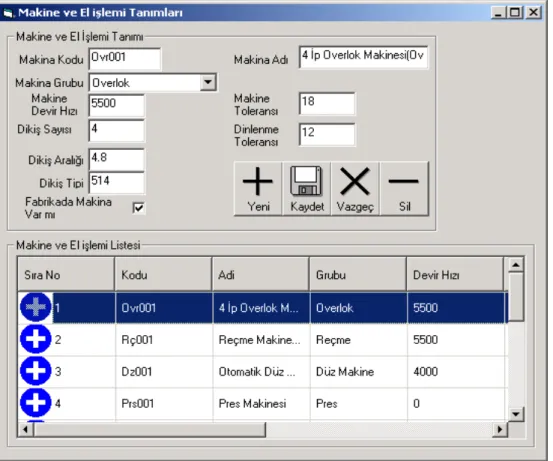The height and width of the screenshot is (461, 553).
Task: Expand row 2 Rç001 blue plus icon
Action: (x=36, y=339)
